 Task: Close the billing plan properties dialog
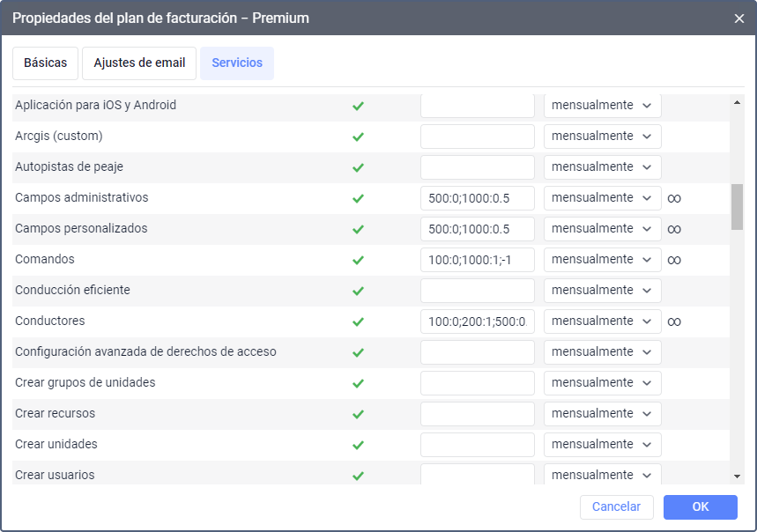pos(739,18)
